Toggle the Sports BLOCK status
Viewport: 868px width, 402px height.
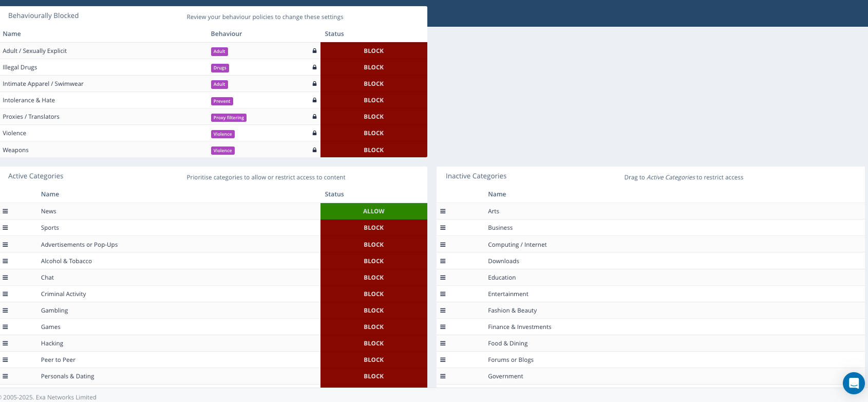[x=373, y=228]
